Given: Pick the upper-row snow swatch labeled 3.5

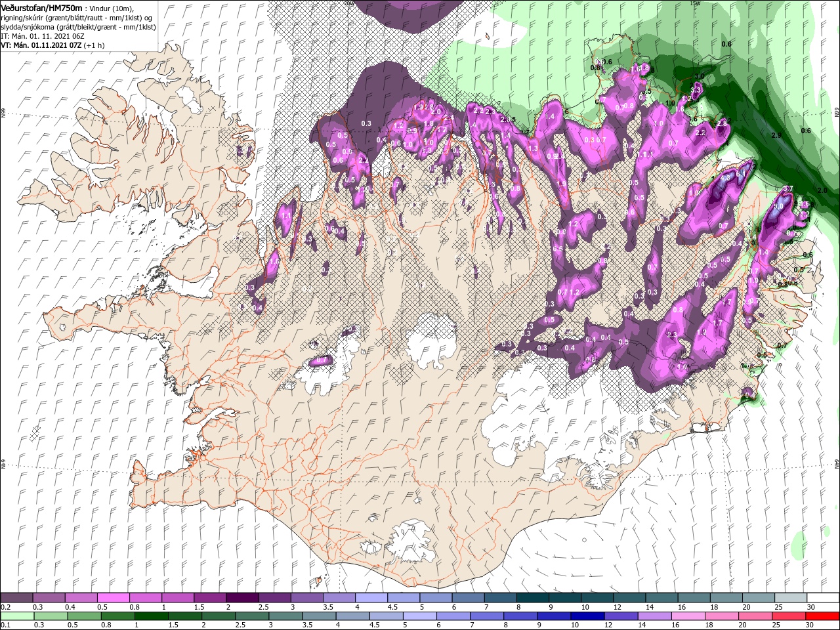Looking at the screenshot, I should click(339, 598).
